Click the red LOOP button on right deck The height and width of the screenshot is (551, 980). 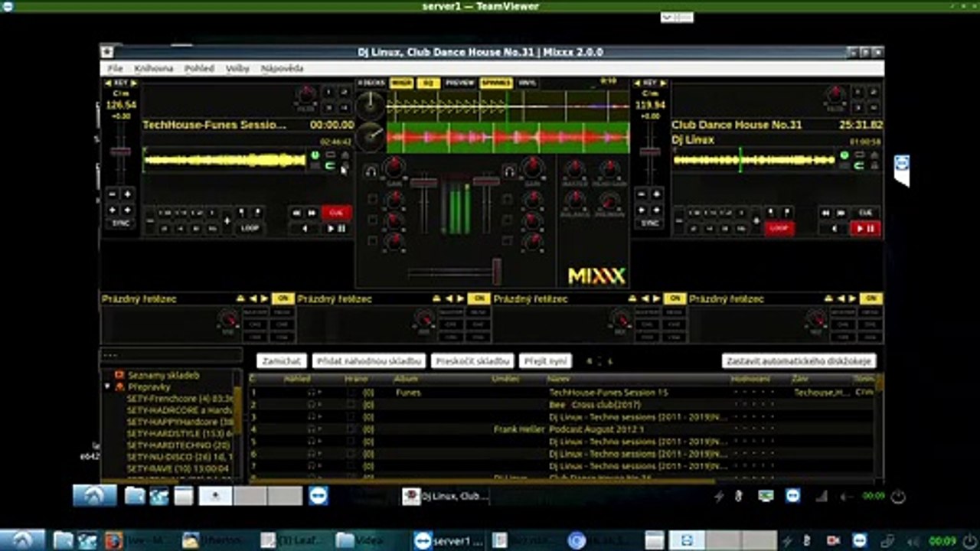pos(779,228)
